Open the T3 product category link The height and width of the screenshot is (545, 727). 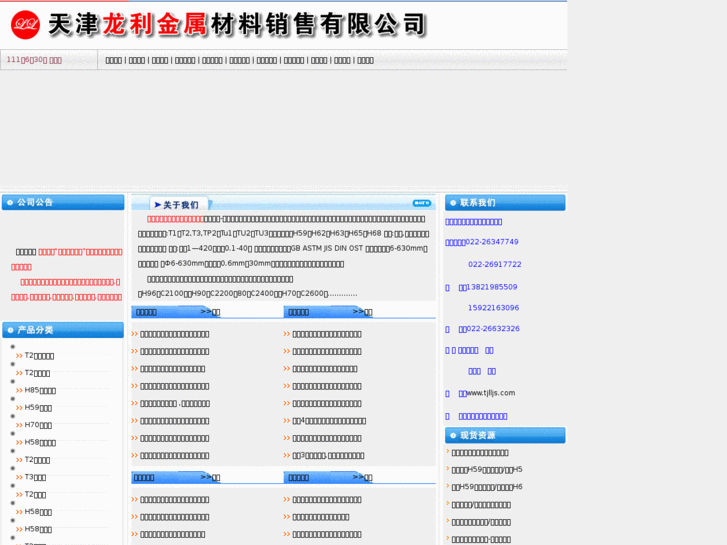coord(35,477)
